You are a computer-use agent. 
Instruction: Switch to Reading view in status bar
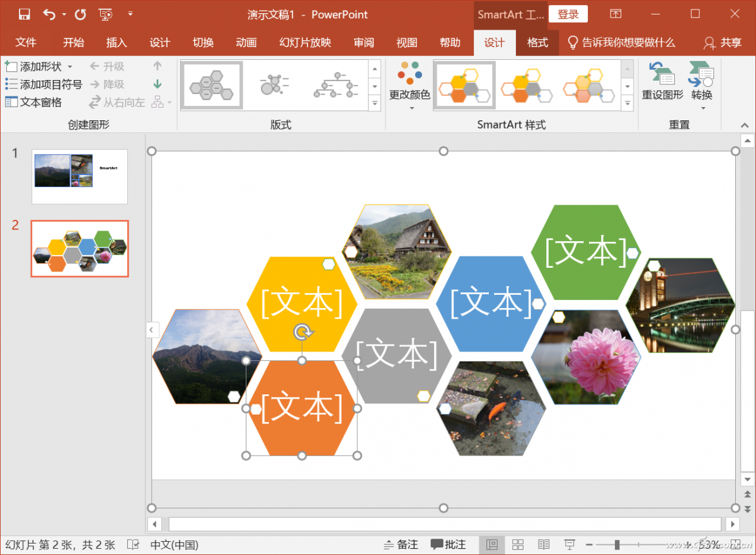tap(543, 544)
